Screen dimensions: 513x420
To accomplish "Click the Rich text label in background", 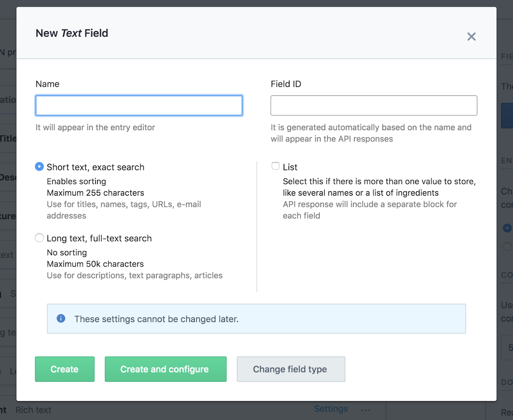I will [33, 410].
